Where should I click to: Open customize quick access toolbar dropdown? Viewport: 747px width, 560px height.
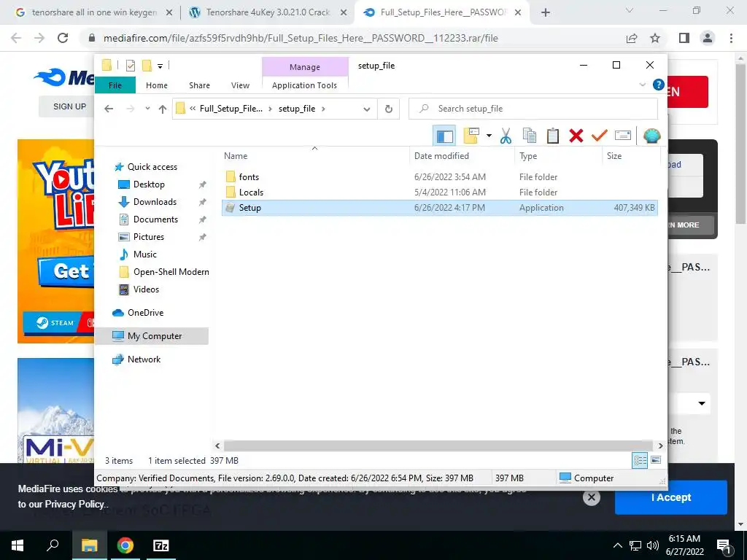160,66
